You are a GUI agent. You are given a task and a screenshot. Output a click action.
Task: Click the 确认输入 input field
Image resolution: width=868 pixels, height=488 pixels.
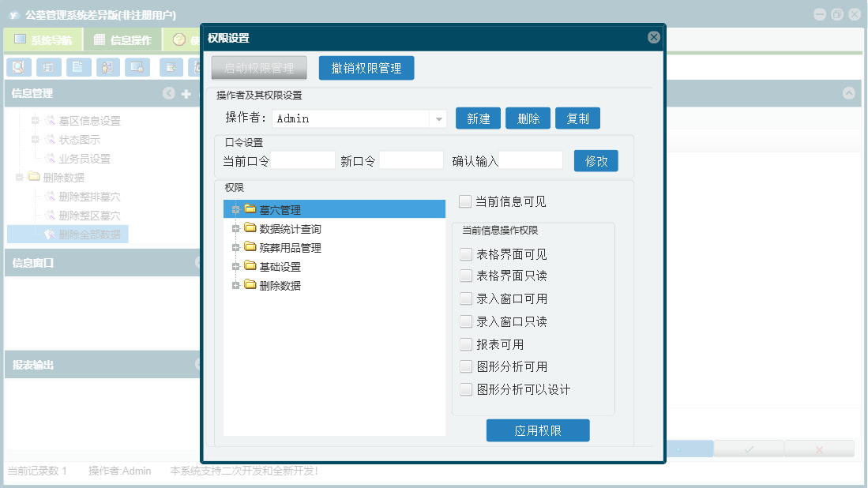(530, 160)
